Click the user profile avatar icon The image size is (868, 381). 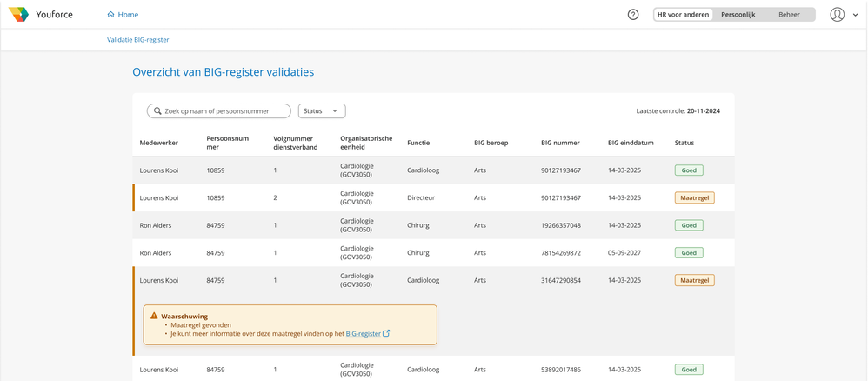click(x=837, y=15)
